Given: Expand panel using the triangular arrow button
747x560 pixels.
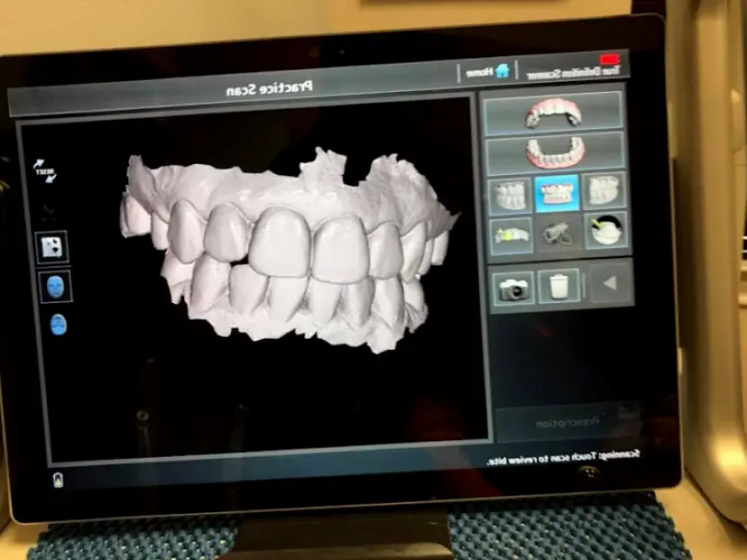Looking at the screenshot, I should tap(611, 284).
